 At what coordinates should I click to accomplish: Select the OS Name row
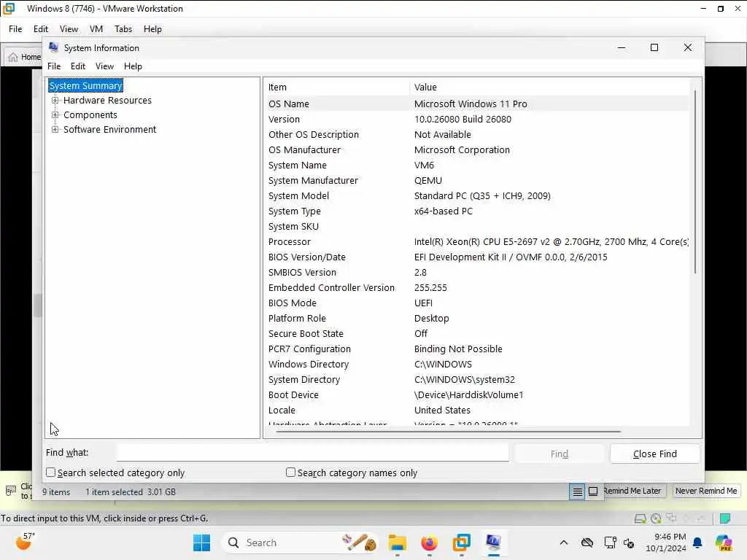(476, 104)
